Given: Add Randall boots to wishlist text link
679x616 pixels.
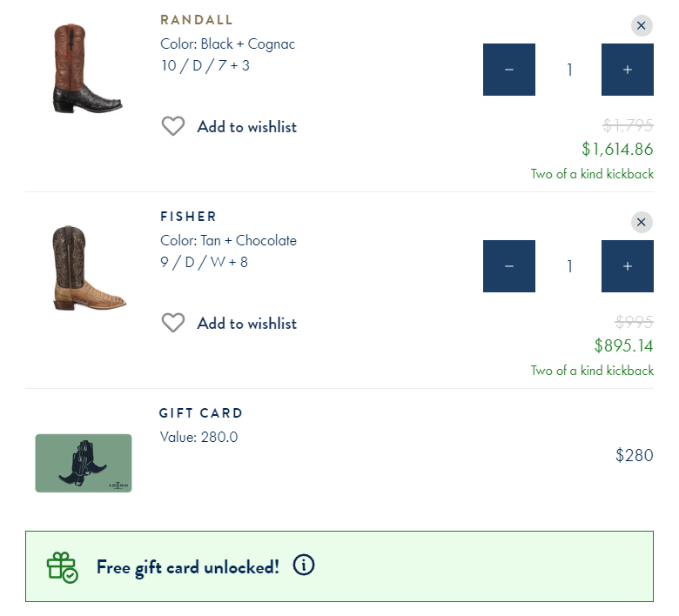Looking at the screenshot, I should 246,127.
